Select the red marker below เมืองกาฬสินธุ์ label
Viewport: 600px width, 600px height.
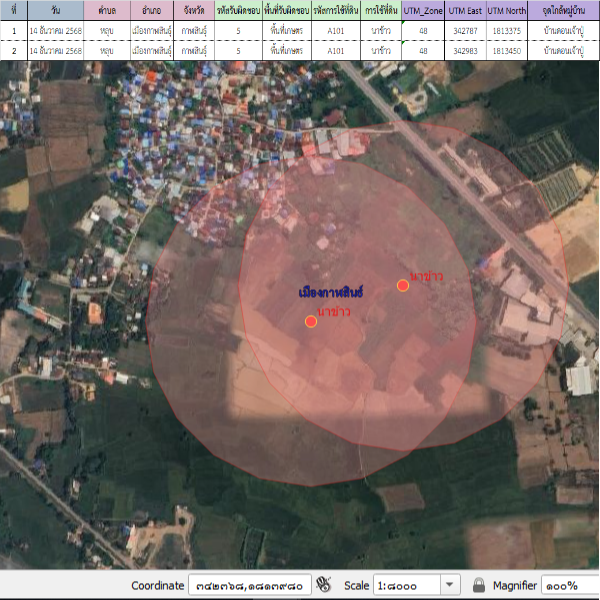click(311, 321)
